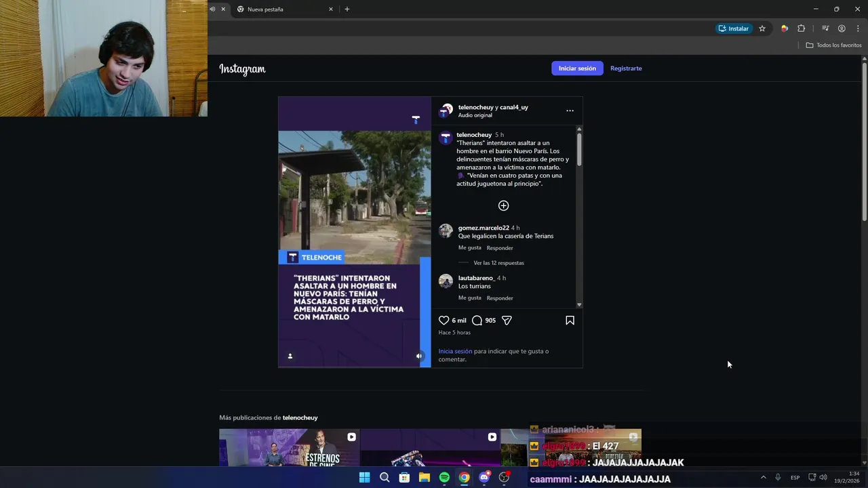This screenshot has width=868, height=488.
Task: Click the microphone icon in system tray
Action: pos(778,477)
